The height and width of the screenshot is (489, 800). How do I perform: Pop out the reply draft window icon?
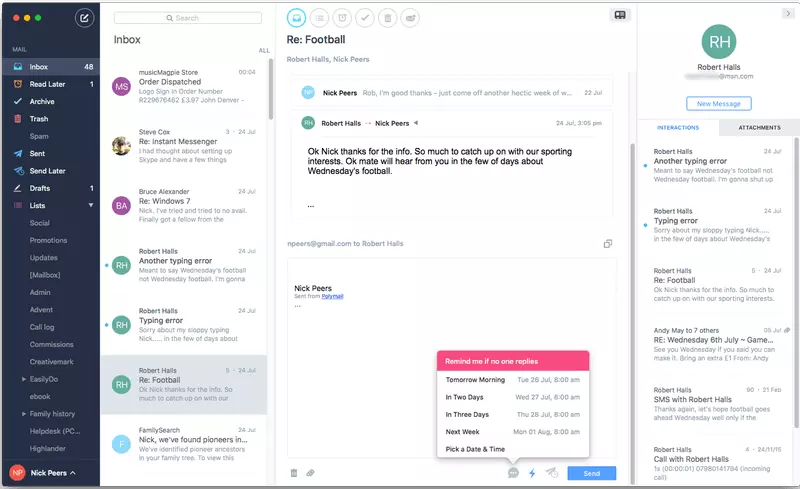coord(608,243)
